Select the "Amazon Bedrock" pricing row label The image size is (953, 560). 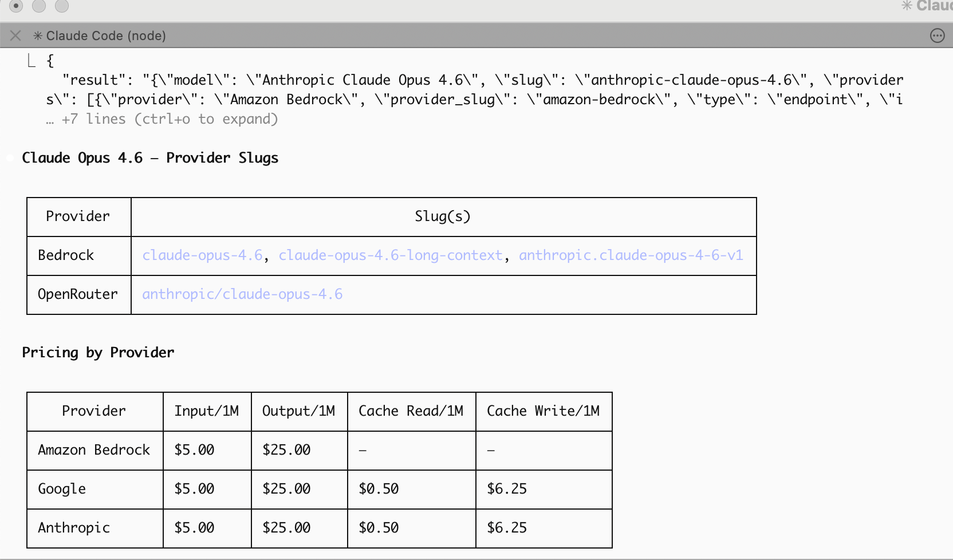(x=94, y=450)
